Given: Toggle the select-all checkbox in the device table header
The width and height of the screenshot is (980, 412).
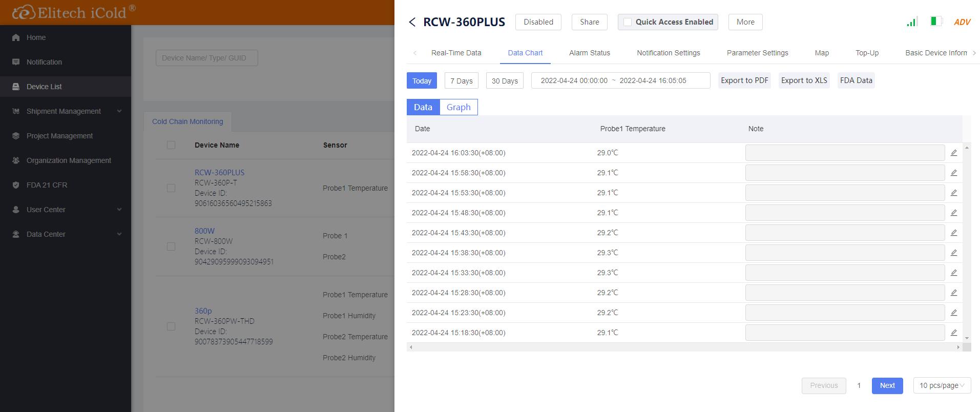Looking at the screenshot, I should [171, 145].
